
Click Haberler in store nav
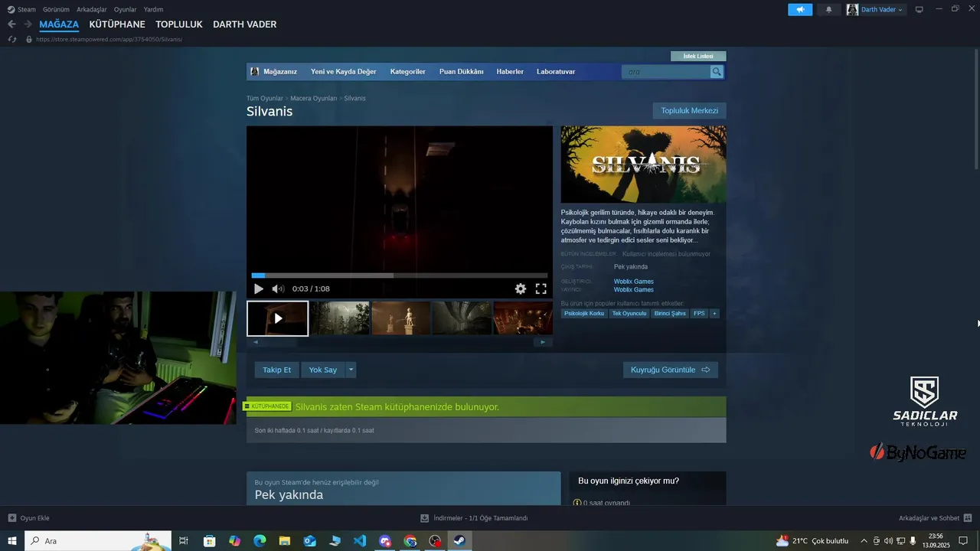[x=510, y=72]
